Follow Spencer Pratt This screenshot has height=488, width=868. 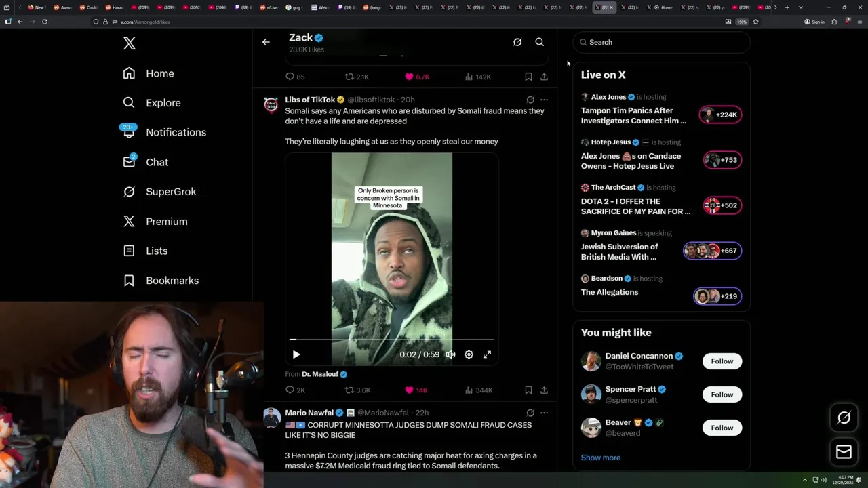[722, 394]
